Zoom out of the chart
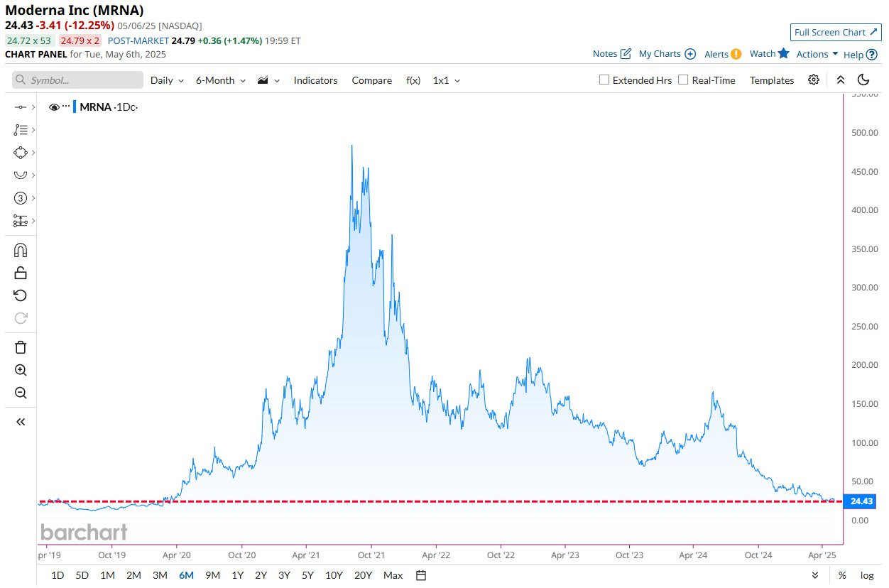The width and height of the screenshot is (889, 588). tap(21, 393)
